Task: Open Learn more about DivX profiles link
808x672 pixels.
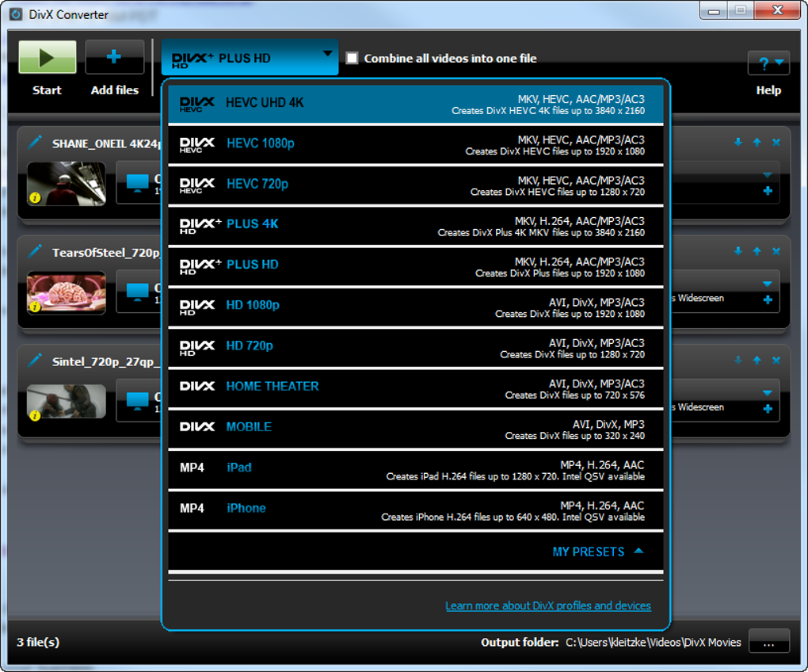Action: (547, 605)
